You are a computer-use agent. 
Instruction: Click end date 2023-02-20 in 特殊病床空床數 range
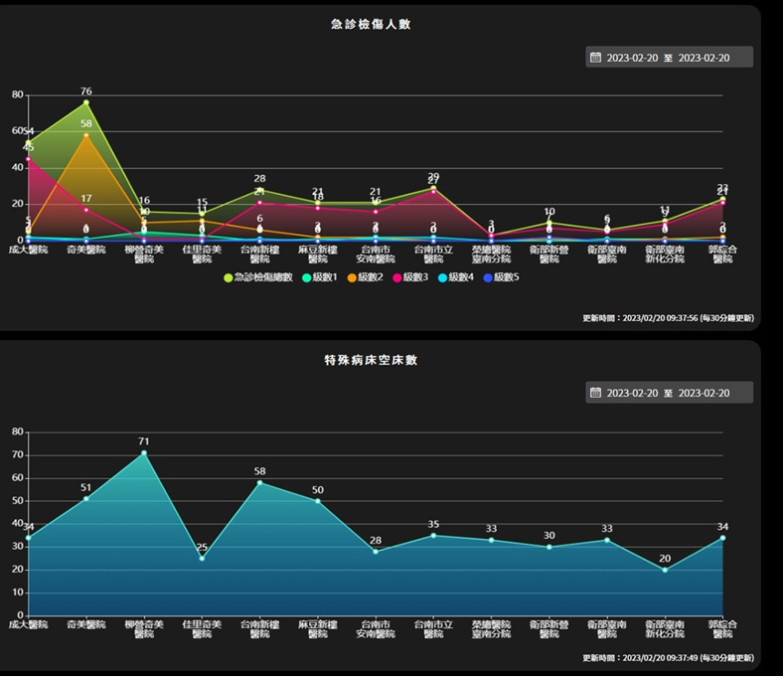(704, 393)
